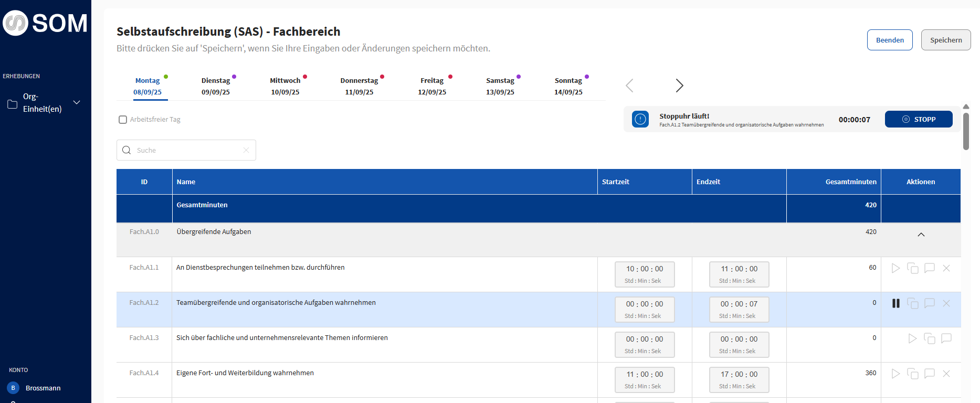Enable the Arbeitsfreier Tag checkbox

click(x=123, y=120)
